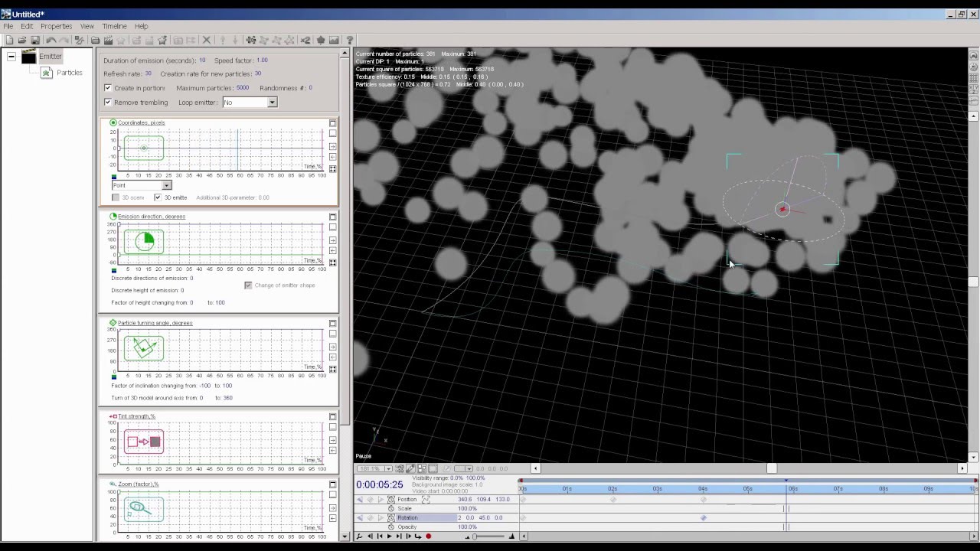This screenshot has width=980, height=551.
Task: Click Particle turning angle, degrees title
Action: pyautogui.click(x=155, y=323)
